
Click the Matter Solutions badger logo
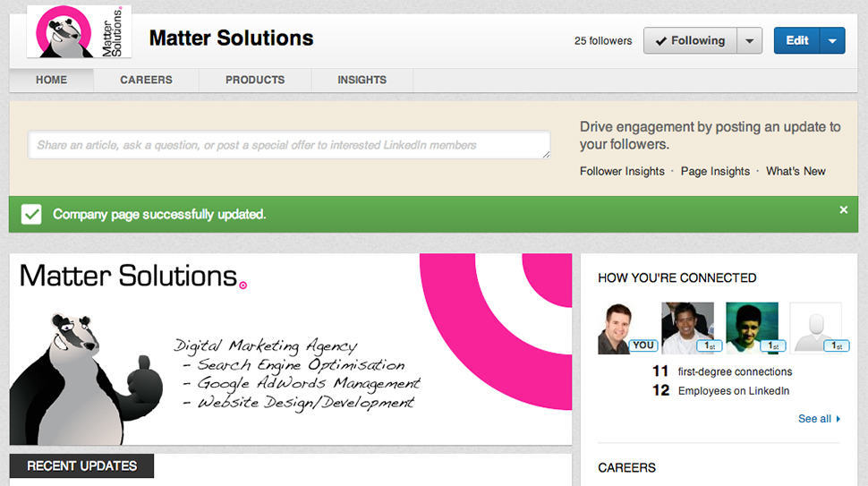click(79, 32)
